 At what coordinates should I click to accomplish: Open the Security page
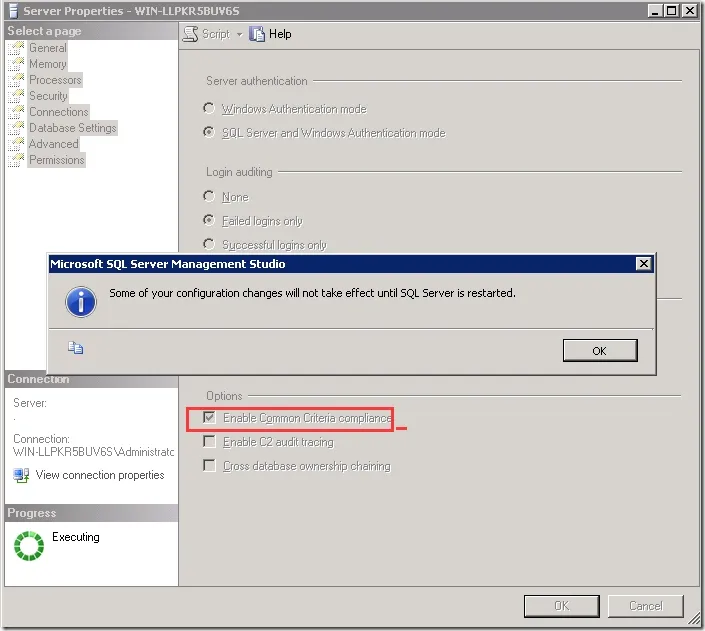pyautogui.click(x=48, y=96)
